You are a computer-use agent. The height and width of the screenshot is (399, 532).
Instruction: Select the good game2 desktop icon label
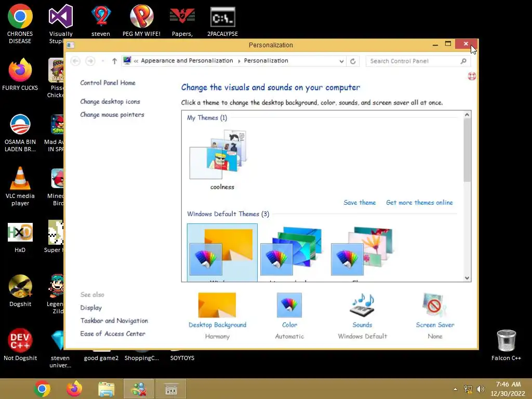point(101,358)
